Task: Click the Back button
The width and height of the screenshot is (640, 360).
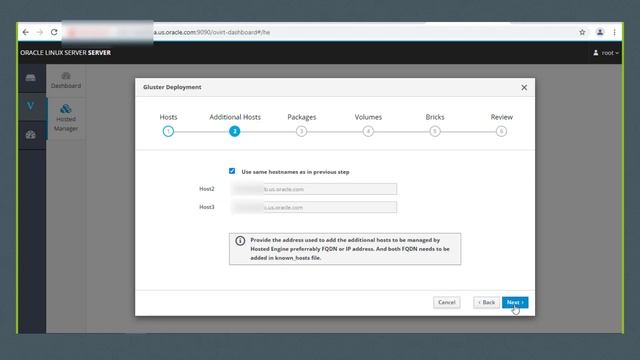Action: (487, 302)
